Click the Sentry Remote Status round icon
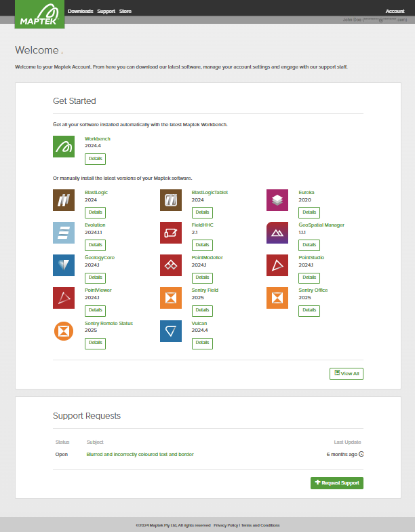 (x=64, y=331)
